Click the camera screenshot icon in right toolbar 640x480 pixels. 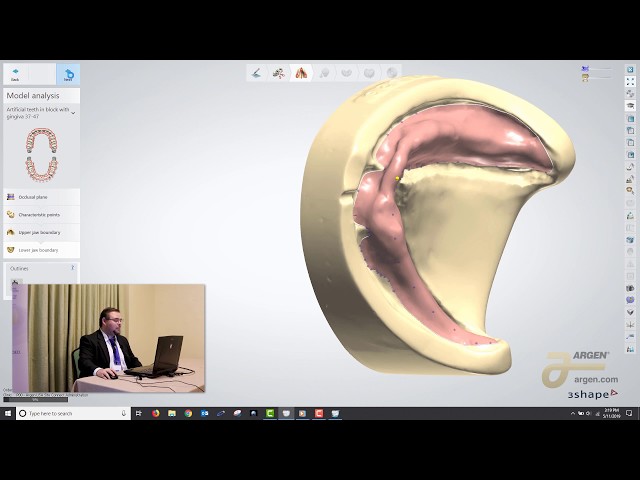click(630, 288)
